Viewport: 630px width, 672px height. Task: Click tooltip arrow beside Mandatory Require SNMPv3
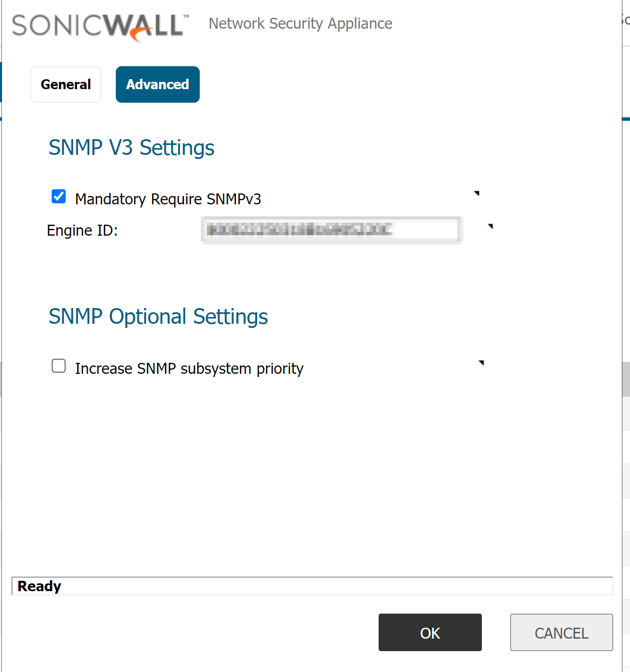point(477,193)
